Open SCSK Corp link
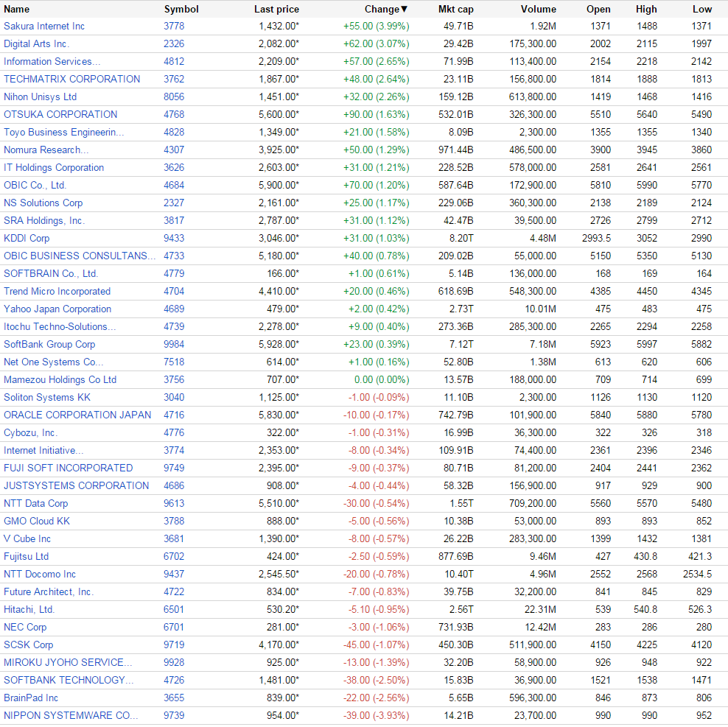The width and height of the screenshot is (728, 727). point(28,645)
